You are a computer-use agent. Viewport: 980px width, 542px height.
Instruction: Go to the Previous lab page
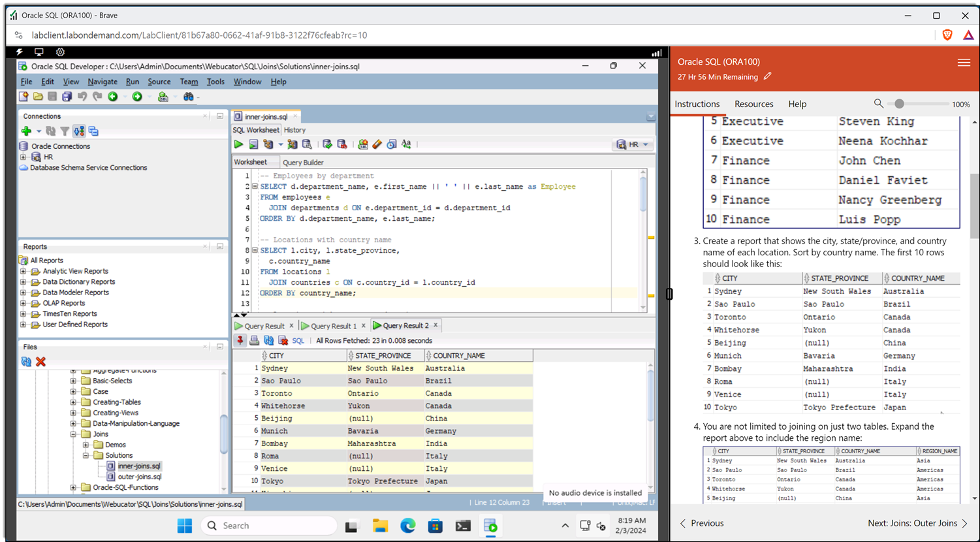701,523
